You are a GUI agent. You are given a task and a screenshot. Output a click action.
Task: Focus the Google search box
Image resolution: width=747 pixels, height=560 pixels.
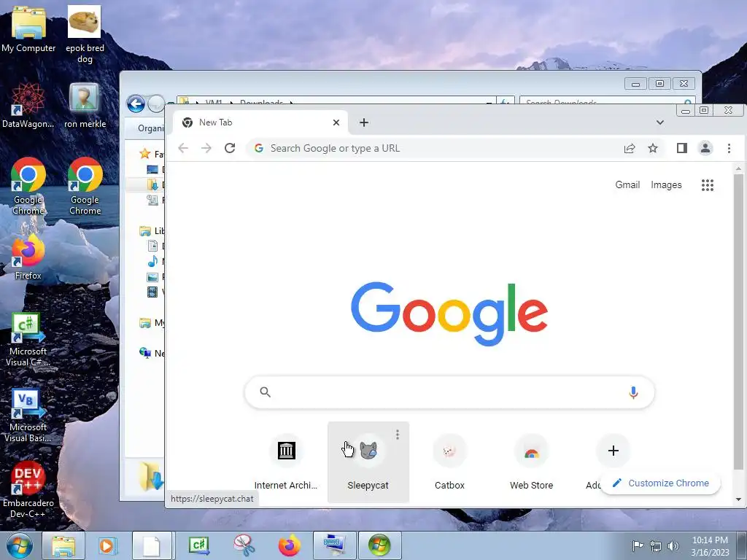tap(449, 392)
